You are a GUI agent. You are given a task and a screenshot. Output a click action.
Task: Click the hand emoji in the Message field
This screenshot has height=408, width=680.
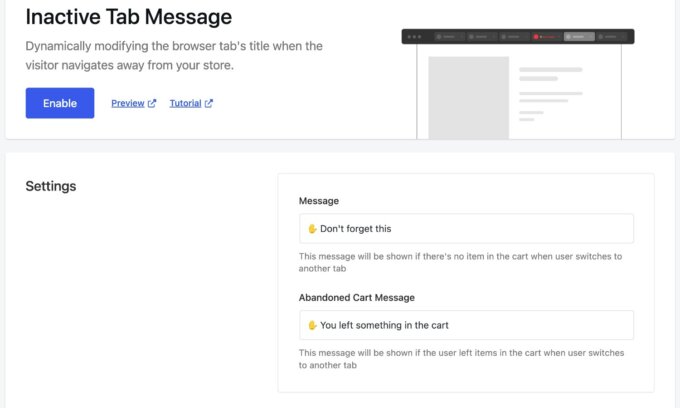(312, 229)
